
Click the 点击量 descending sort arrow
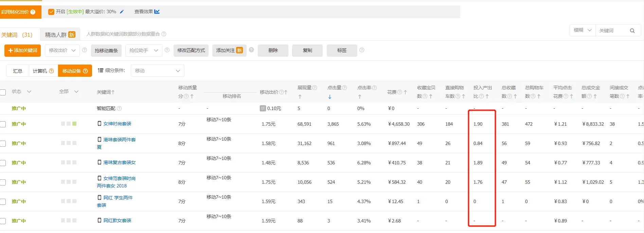[x=330, y=96]
